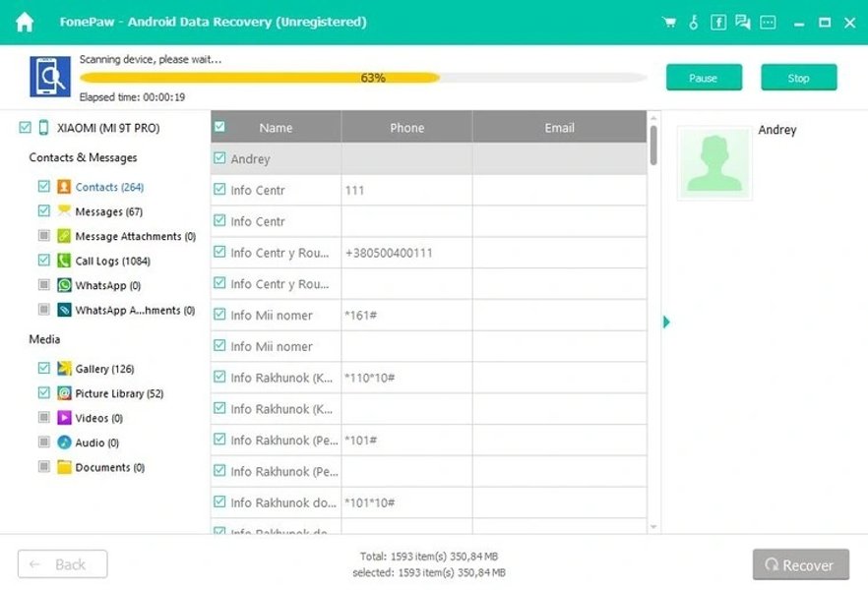Open the shopping cart purchase icon
868x590 pixels.
(670, 22)
